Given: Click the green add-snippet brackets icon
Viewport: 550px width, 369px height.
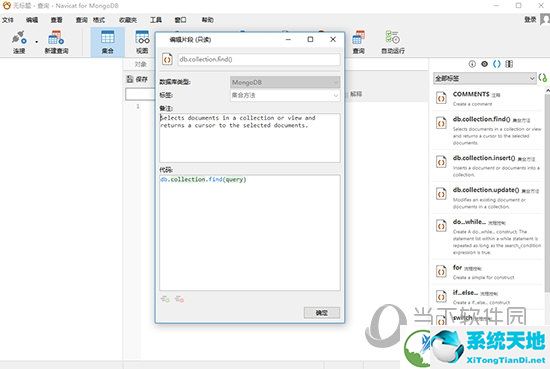Looking at the screenshot, I should [542, 78].
